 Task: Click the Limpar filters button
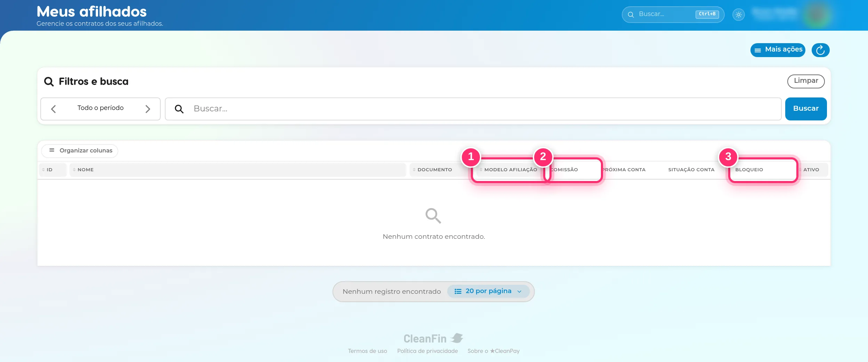pyautogui.click(x=806, y=81)
